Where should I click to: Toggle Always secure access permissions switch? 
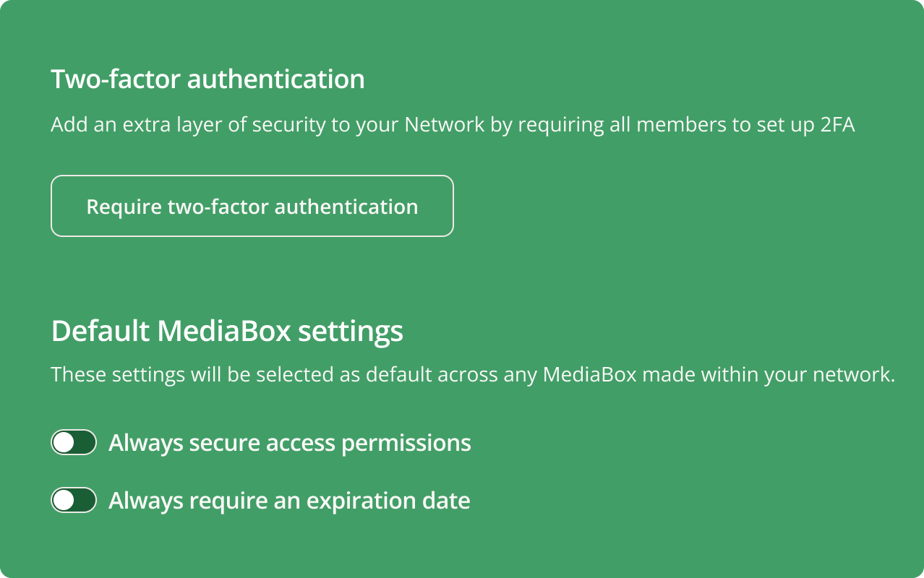click(x=74, y=442)
